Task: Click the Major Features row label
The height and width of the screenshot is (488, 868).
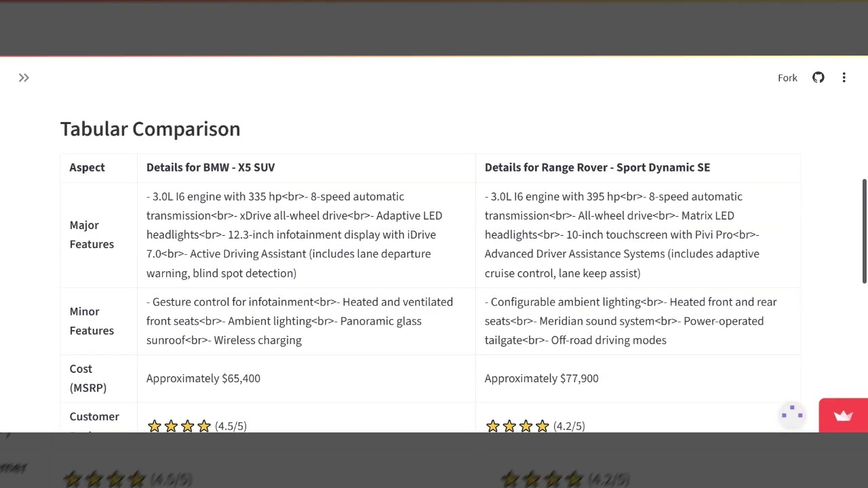Action: tap(92, 235)
